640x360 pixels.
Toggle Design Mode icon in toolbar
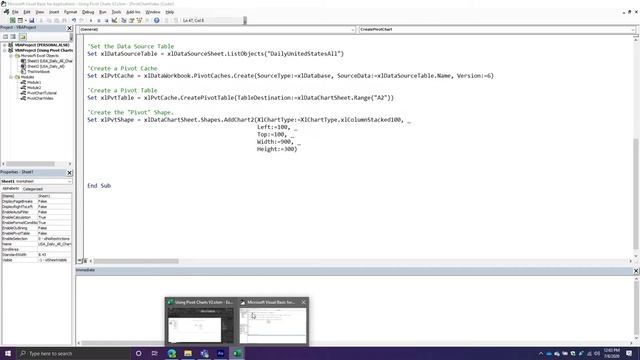coord(114,20)
